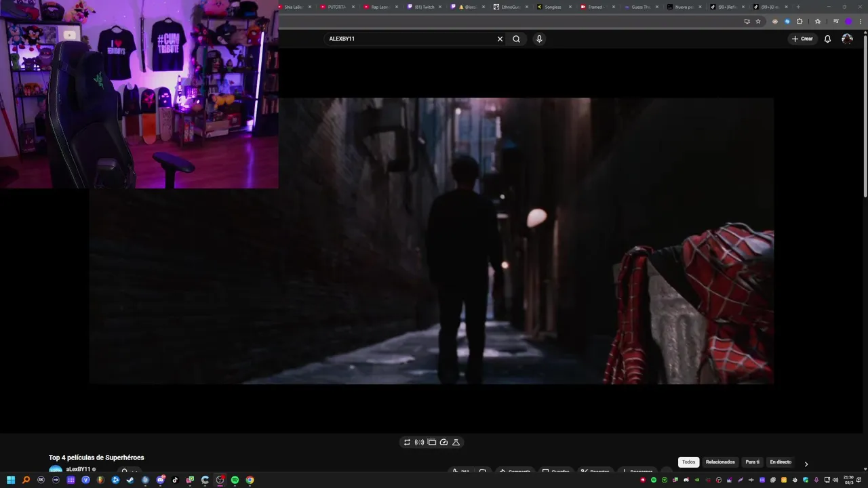Switch to the Shia LaBeouf browser tab

(292, 7)
